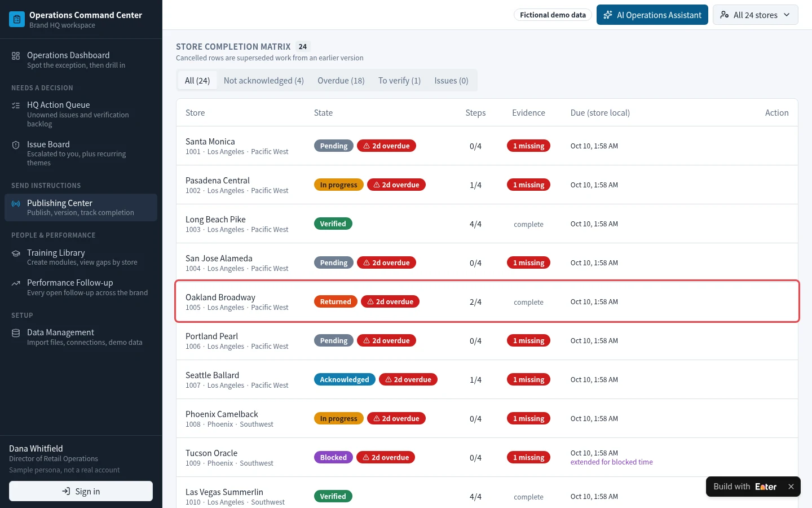Click the Operations Command Center logo icon

[x=17, y=19]
